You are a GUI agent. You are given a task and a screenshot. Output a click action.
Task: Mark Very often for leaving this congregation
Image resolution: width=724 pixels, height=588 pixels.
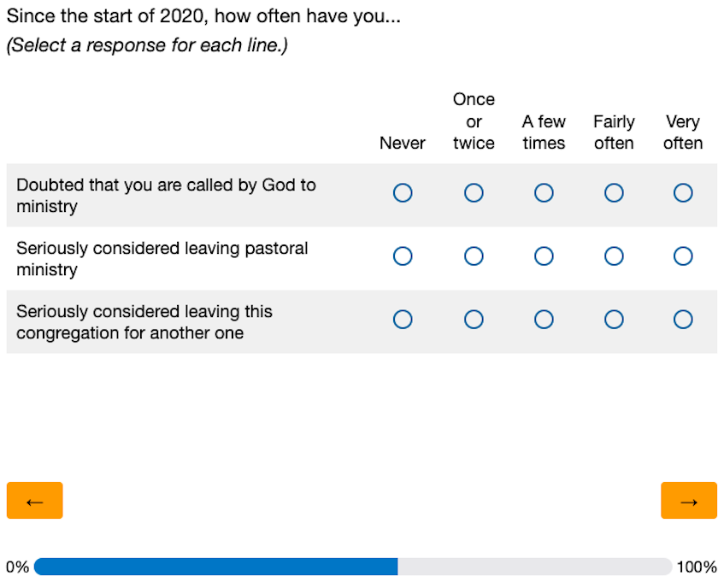683,320
